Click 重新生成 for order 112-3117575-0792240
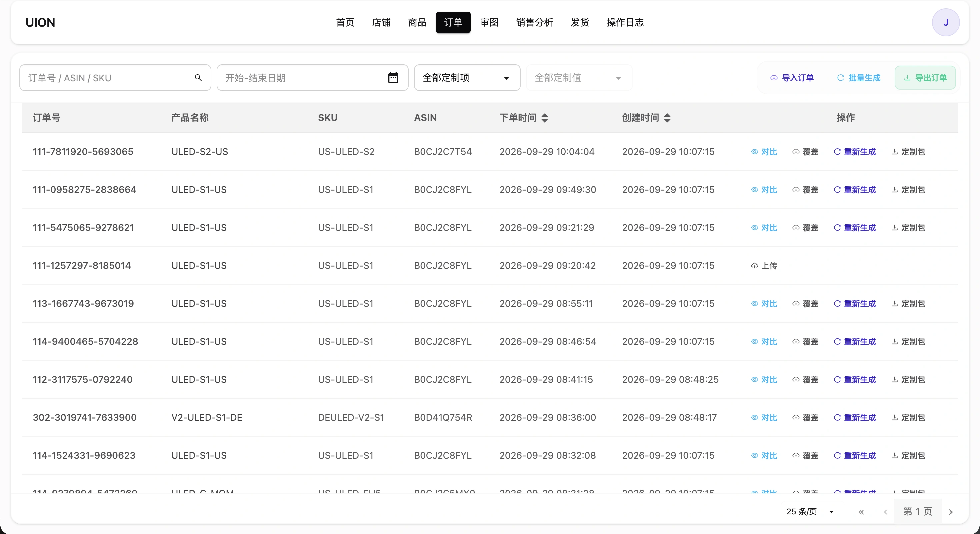The image size is (980, 534). click(854, 380)
